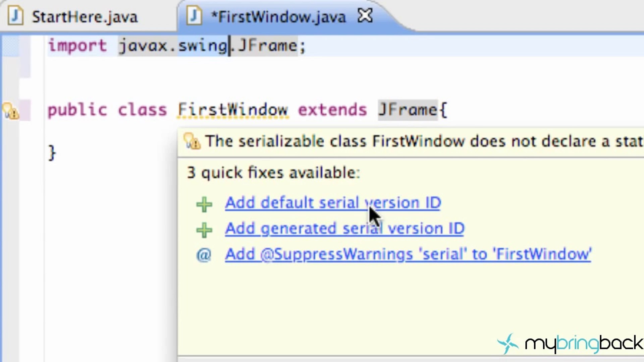Place cursor on JFrame in the import statement

tap(267, 46)
